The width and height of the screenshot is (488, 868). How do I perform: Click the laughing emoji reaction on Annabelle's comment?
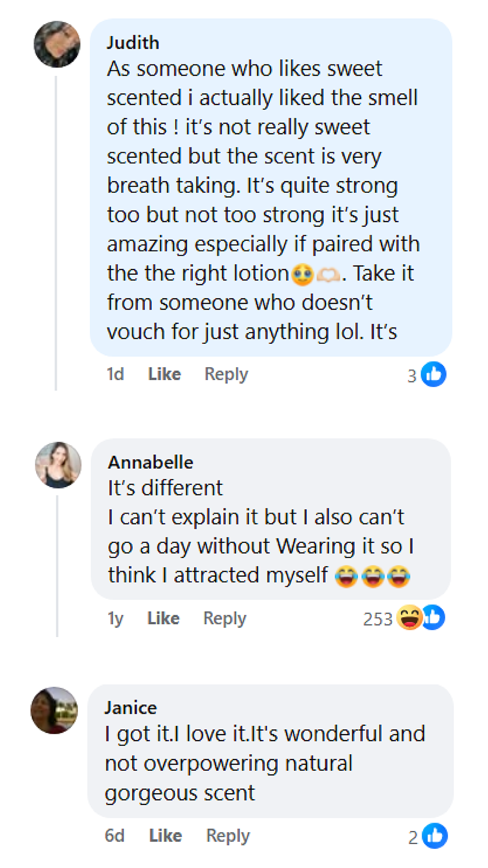[408, 618]
